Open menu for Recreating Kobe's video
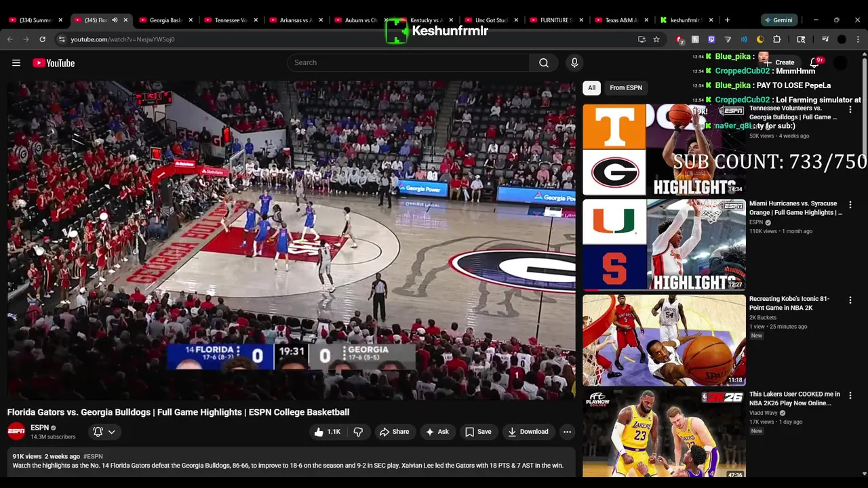 click(x=850, y=300)
